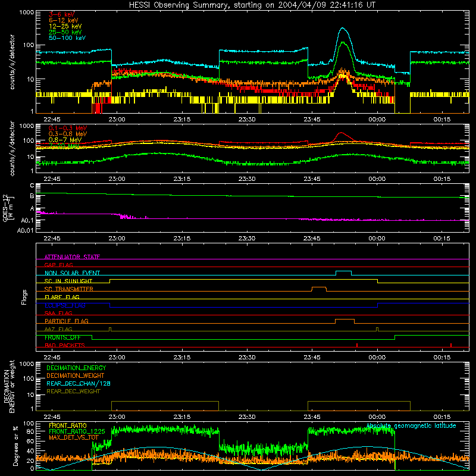Click the GOES-12 axis label
The height and width of the screenshot is (476, 476).
[x=8, y=208]
